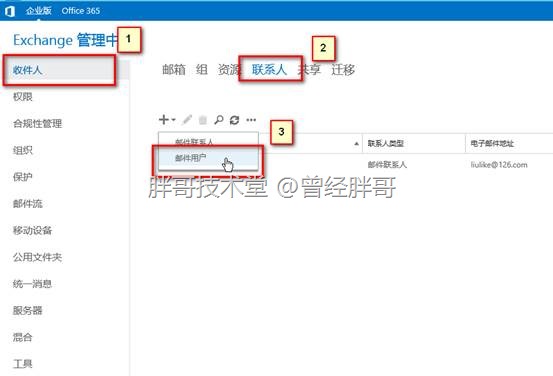Open 工具 in the sidebar
This screenshot has width=553, height=376.
(x=23, y=364)
